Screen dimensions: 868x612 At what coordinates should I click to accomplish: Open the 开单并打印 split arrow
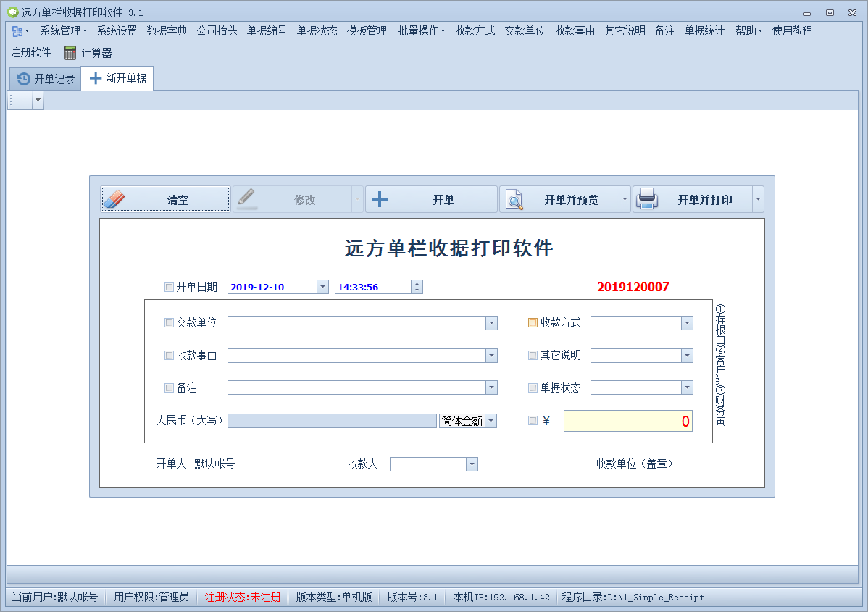[x=758, y=199]
